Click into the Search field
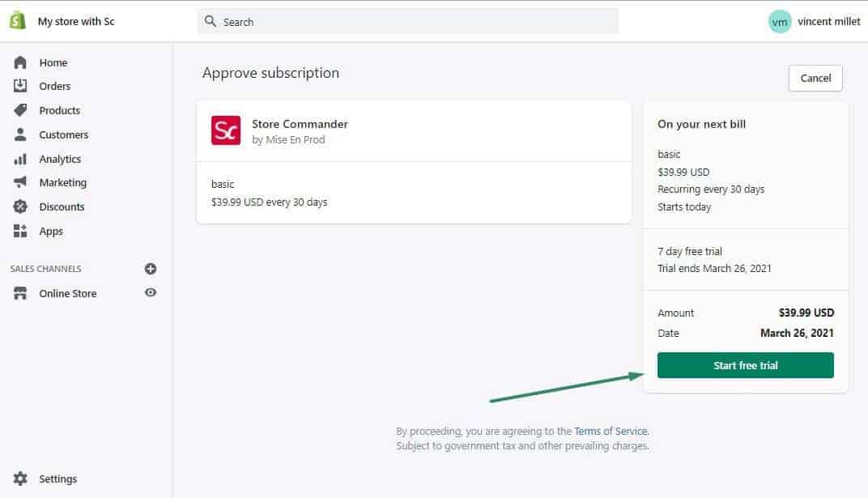The height and width of the screenshot is (498, 868). coord(408,22)
